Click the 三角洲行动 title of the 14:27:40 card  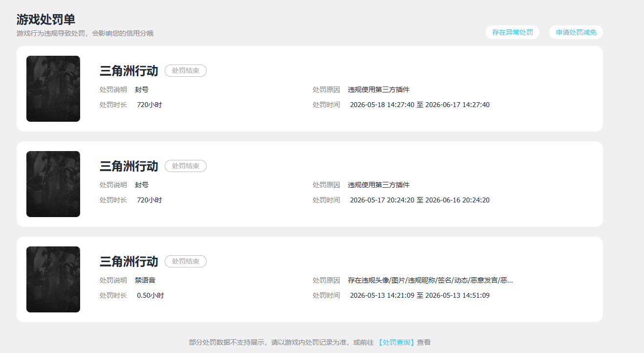129,71
